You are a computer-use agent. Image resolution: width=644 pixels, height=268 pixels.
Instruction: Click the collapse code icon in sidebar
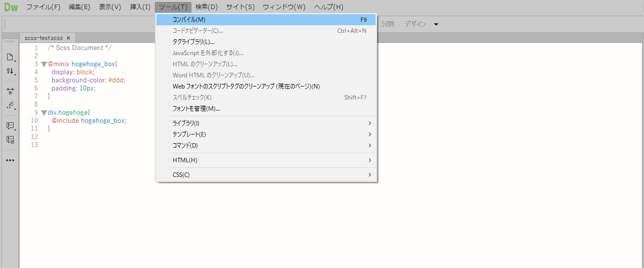coord(10,92)
